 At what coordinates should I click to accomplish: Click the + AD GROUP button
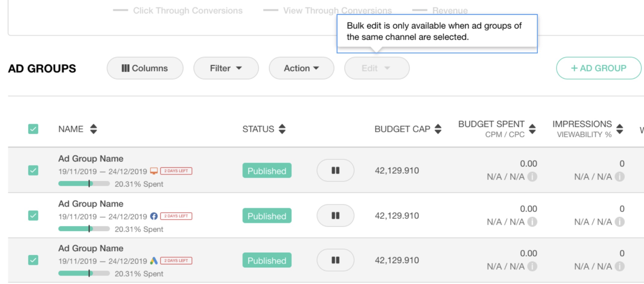coord(598,68)
